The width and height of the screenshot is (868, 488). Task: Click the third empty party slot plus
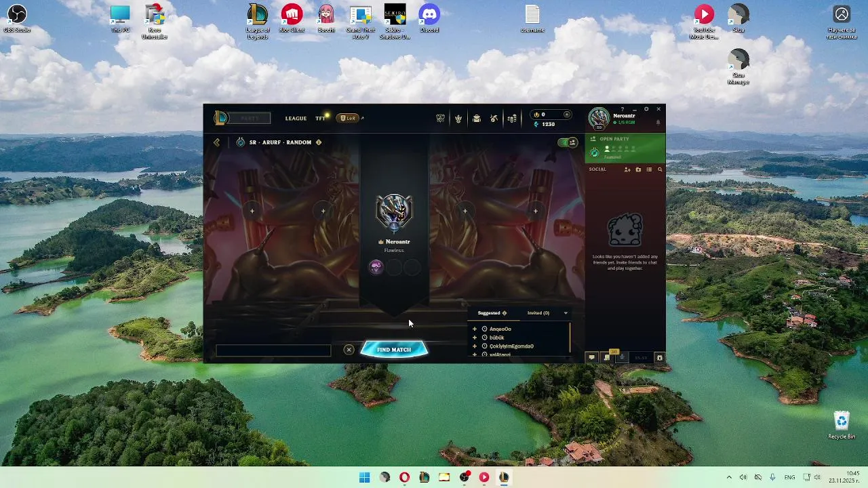tap(465, 211)
